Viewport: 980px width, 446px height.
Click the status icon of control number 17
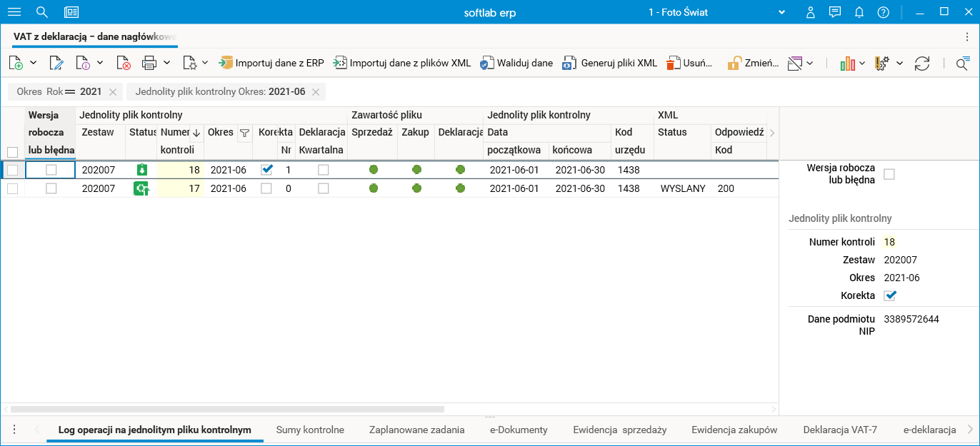(x=141, y=188)
